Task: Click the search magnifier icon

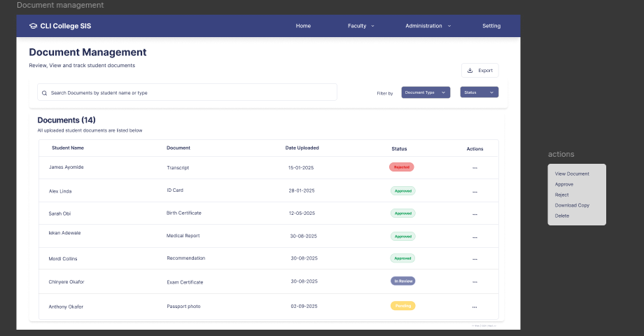Action: coord(45,92)
